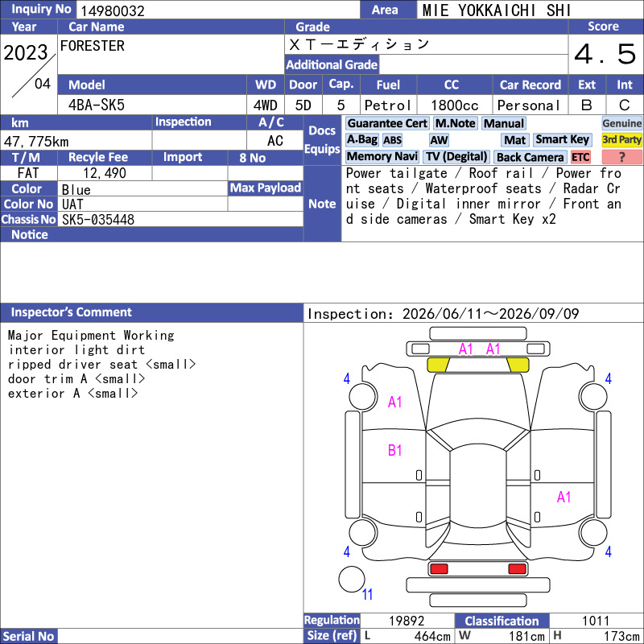This screenshot has width=644, height=644.
Task: Click the Smart Key equipment badge
Action: [x=562, y=139]
